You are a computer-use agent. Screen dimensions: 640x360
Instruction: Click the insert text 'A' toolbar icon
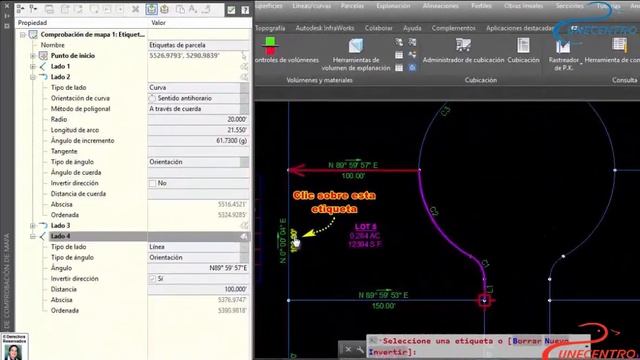tap(193, 9)
